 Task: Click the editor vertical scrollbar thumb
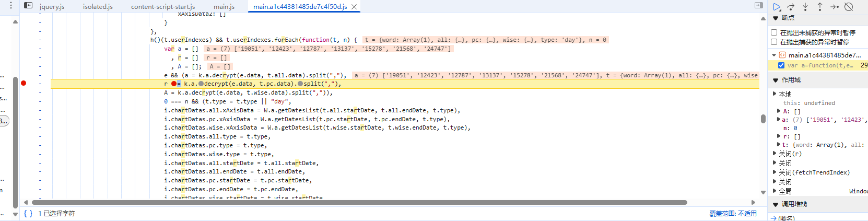[763, 119]
